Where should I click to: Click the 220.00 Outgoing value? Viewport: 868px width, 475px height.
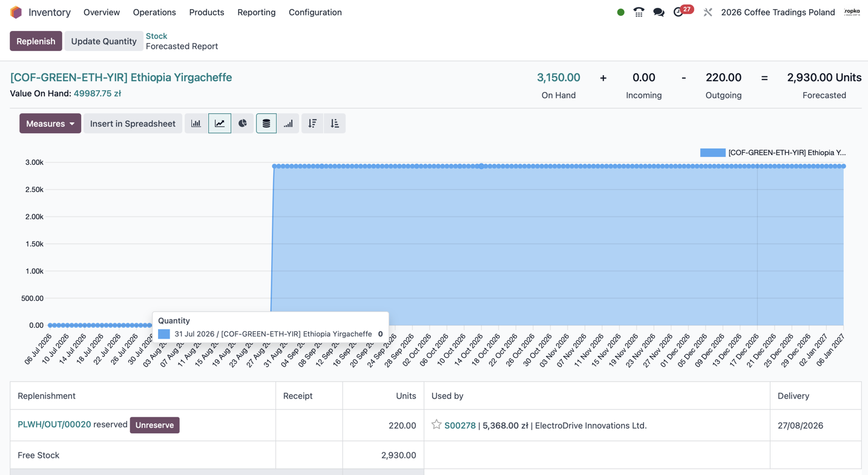723,78
